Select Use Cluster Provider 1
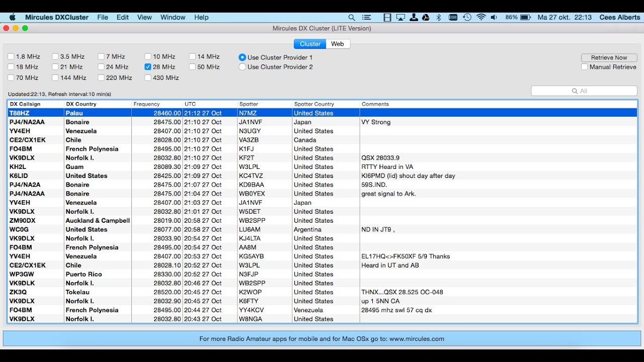644x362 pixels. pos(243,57)
